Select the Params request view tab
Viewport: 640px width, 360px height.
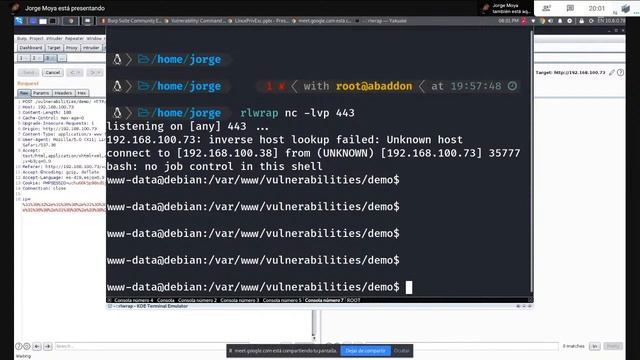41,93
